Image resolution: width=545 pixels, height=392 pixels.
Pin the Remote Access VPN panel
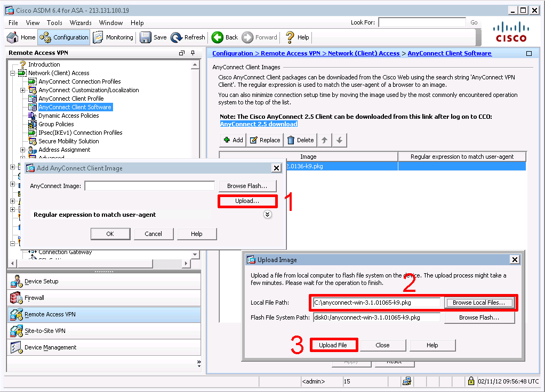pos(193,53)
